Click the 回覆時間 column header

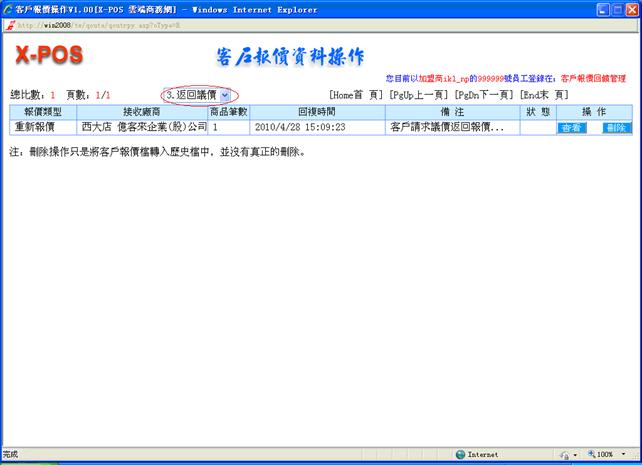click(314, 112)
